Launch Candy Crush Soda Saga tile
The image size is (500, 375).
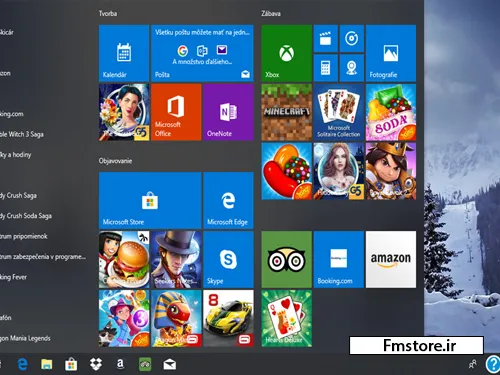tap(391, 112)
